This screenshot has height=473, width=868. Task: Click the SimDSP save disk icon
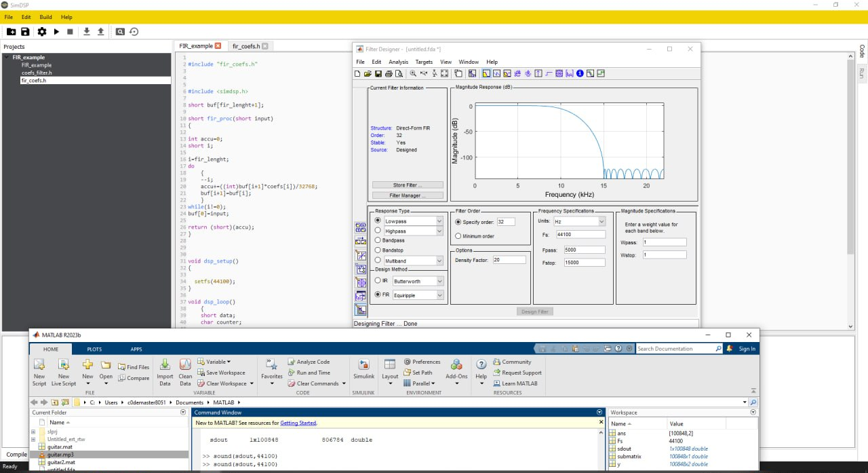pos(25,32)
